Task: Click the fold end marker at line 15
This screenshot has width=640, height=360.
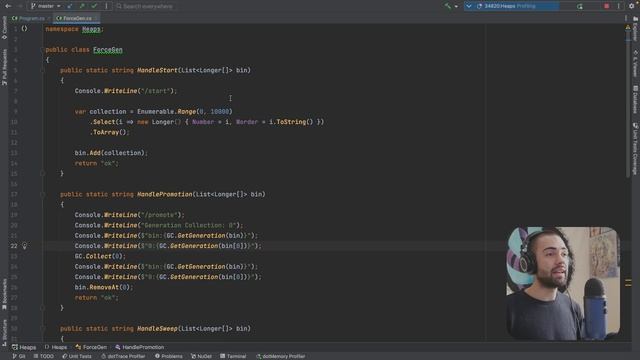Action: click(x=42, y=173)
